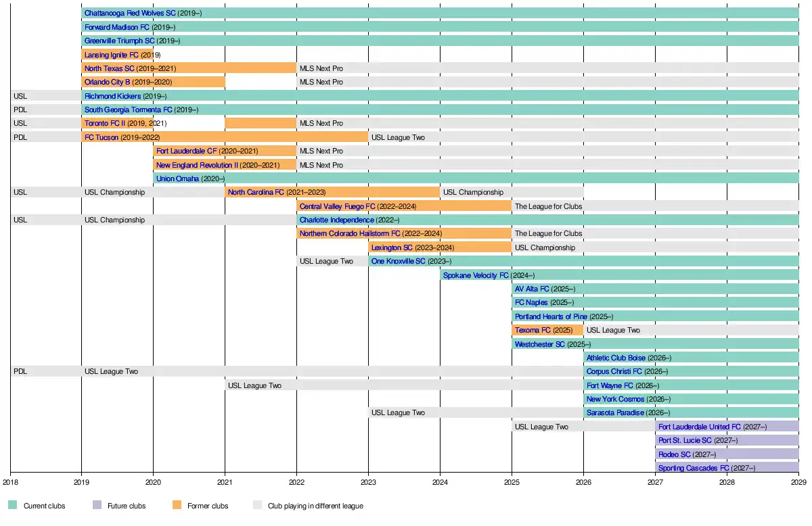Open the North Carolina FC link
The height and width of the screenshot is (526, 812).
coord(256,192)
